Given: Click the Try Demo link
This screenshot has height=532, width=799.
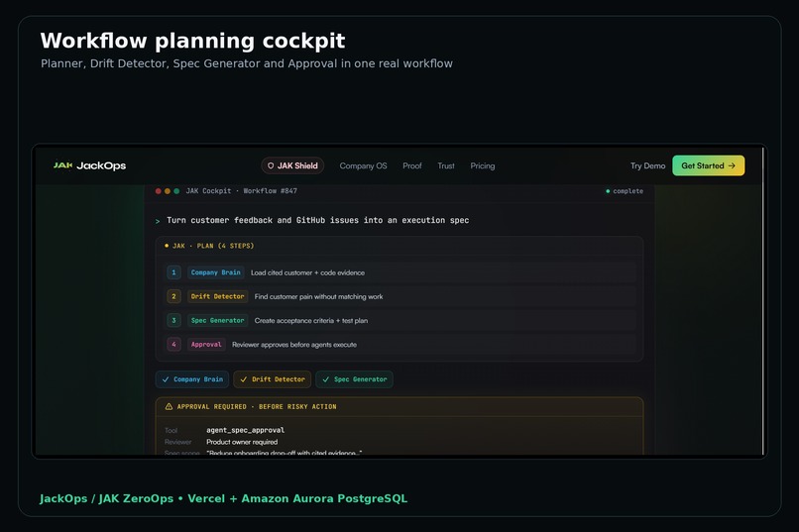Looking at the screenshot, I should 647,166.
